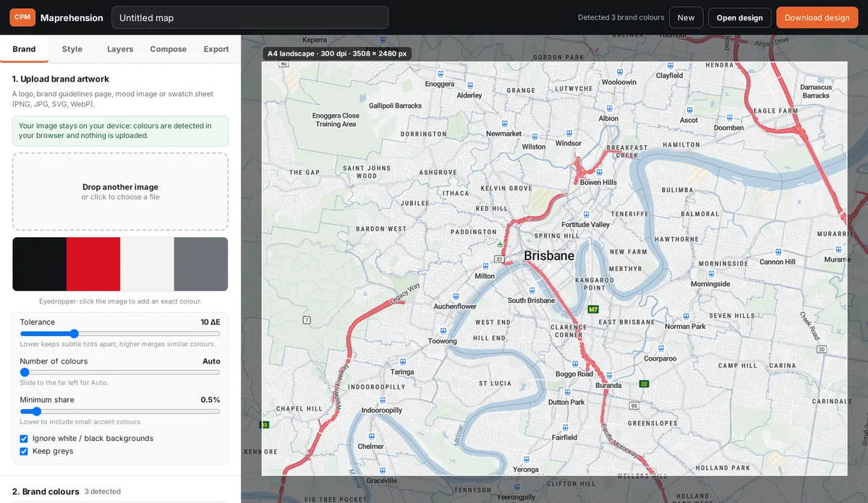Click the "Brisbane" city label on the map
The width and height of the screenshot is (868, 503).
click(549, 256)
